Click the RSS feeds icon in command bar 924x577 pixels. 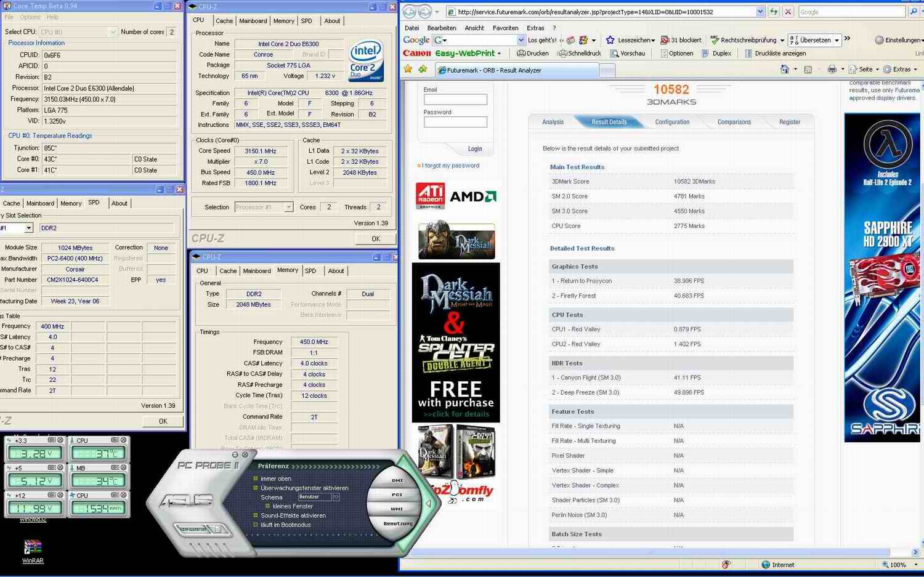[x=808, y=69]
